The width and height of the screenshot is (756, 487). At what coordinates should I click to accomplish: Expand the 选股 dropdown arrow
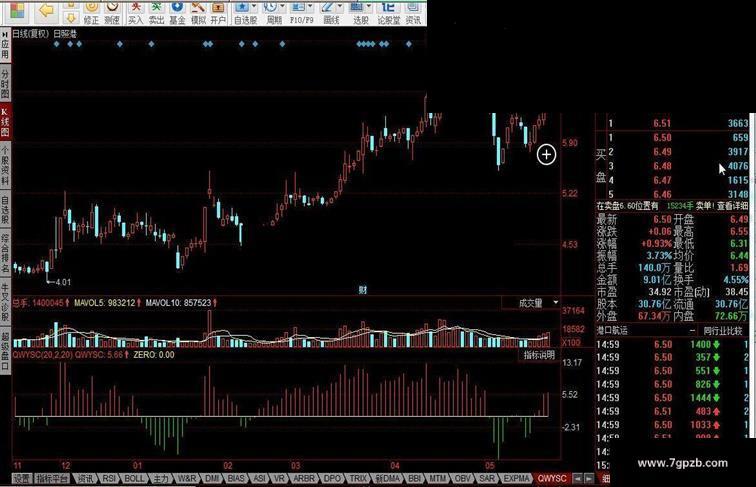pyautogui.click(x=369, y=7)
